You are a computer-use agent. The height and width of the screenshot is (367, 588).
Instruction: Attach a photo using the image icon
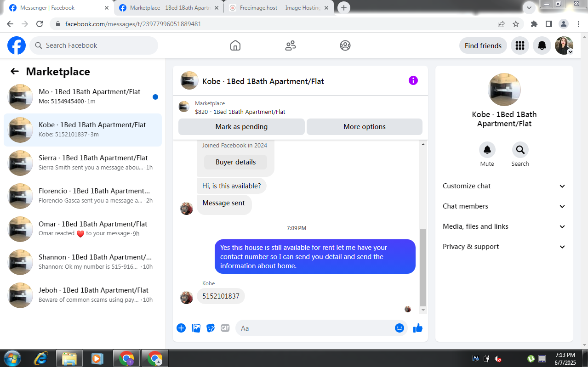[196, 328]
